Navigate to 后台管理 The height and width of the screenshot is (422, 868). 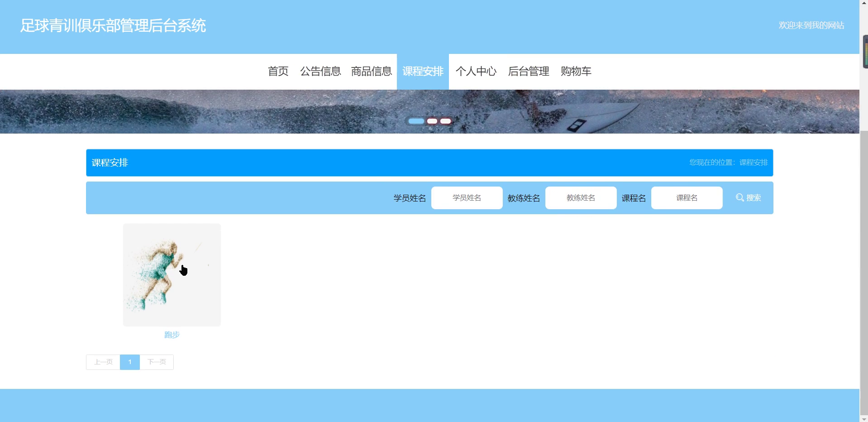point(529,72)
